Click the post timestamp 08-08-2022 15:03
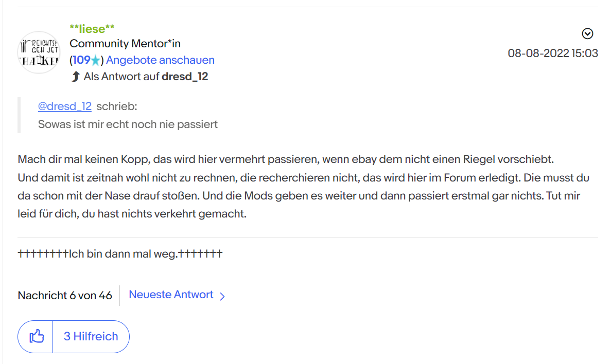Viewport: 611px width, 364px height. pos(552,53)
